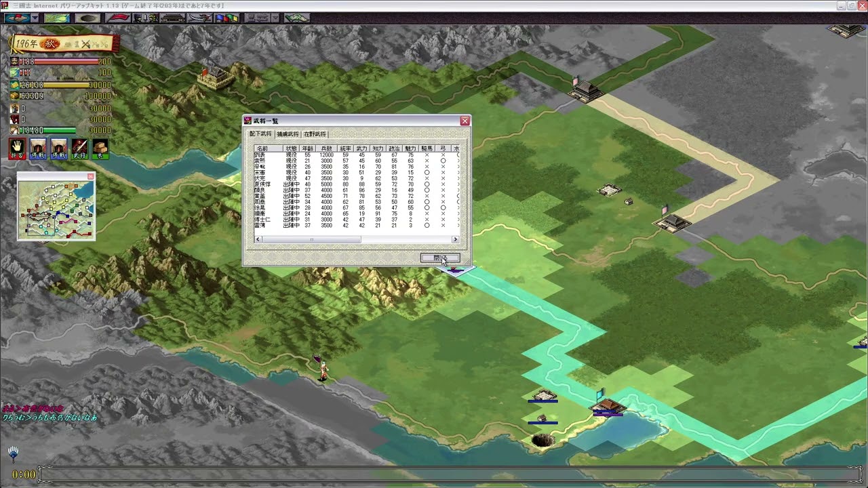Switch to the 在野武将 tab
The height and width of the screenshot is (488, 868).
pos(315,134)
